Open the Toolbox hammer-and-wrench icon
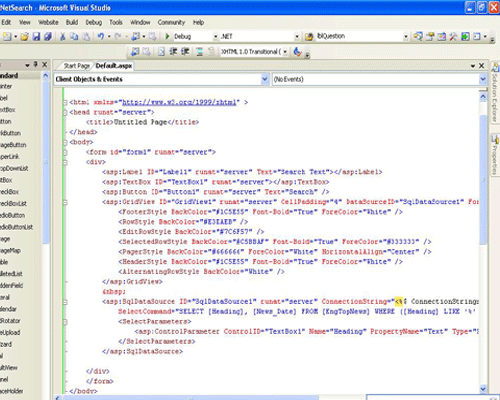 click(x=453, y=36)
